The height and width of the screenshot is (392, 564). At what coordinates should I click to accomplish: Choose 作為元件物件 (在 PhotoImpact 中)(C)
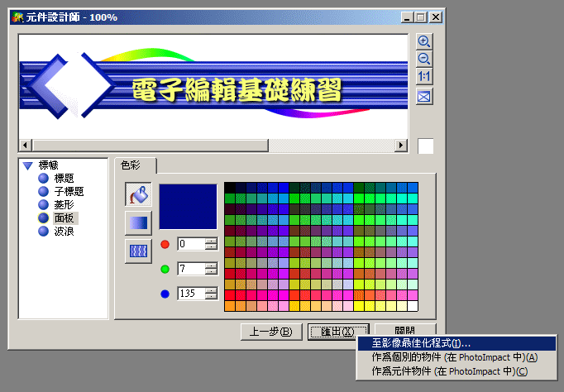click(456, 371)
